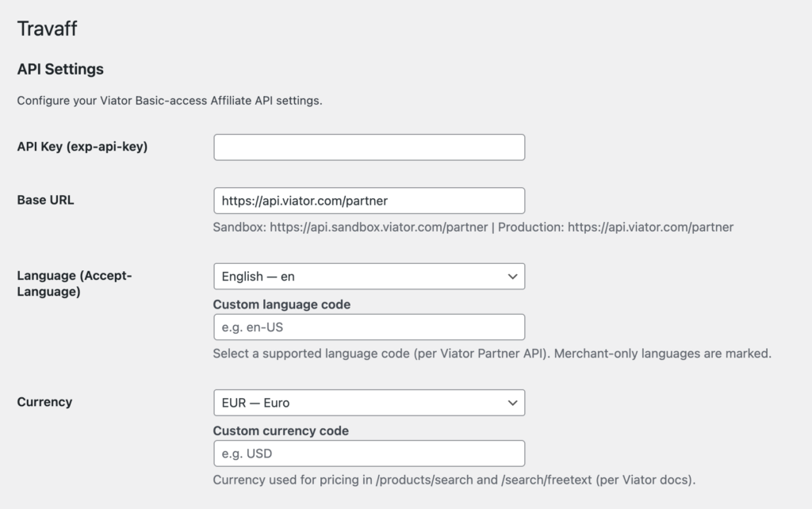Click the sandbox URL helper text under Base URL
The image size is (812, 509).
473,226
